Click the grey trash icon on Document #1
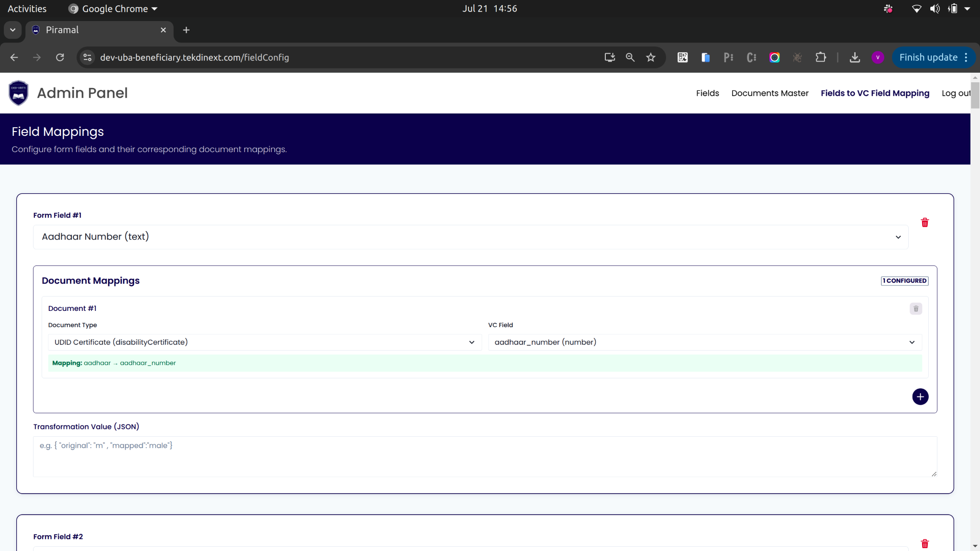This screenshot has width=980, height=551. [x=915, y=309]
